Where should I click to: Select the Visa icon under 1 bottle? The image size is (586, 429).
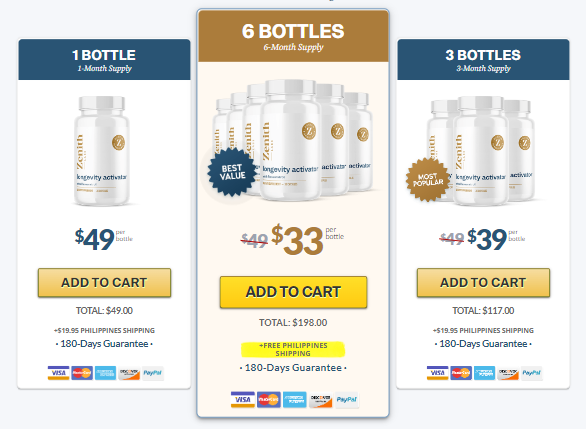[58, 373]
